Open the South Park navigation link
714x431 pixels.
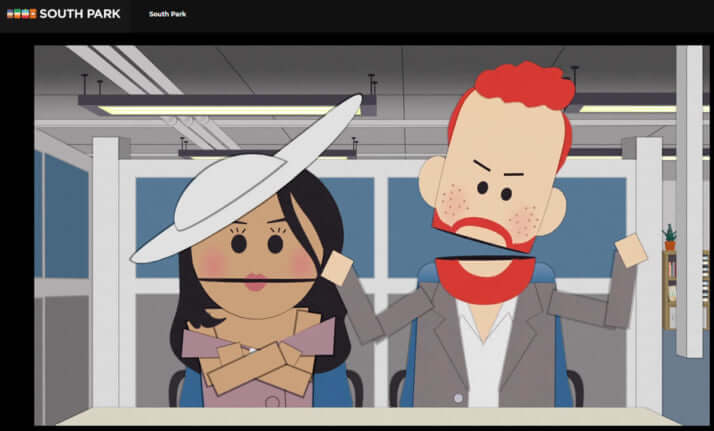point(168,14)
